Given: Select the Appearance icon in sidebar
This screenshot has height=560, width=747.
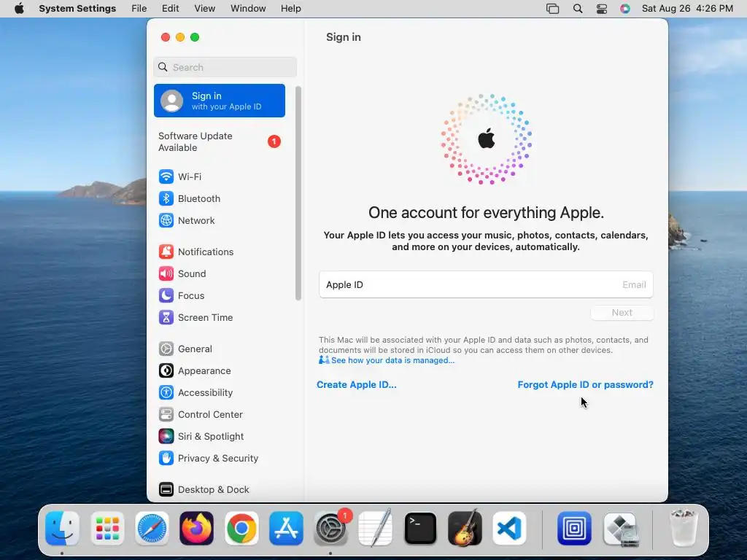Looking at the screenshot, I should [166, 371].
